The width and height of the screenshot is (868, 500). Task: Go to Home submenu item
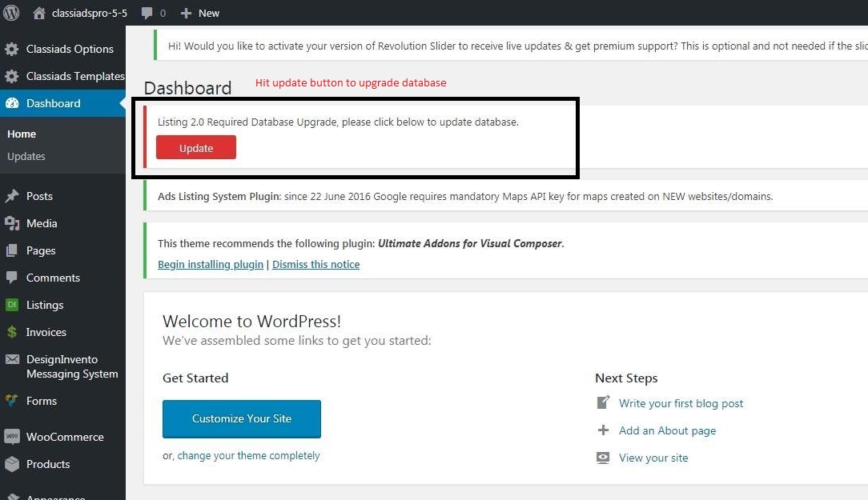(22, 134)
